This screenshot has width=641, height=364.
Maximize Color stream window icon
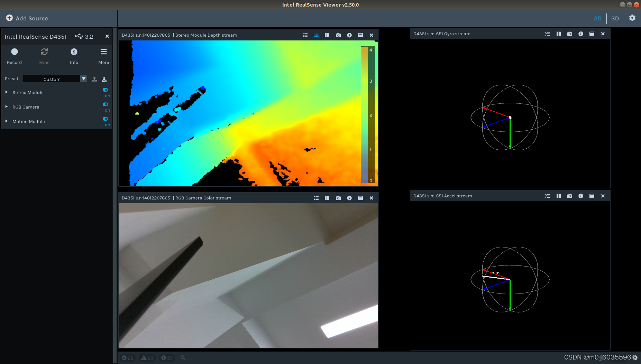pos(360,198)
